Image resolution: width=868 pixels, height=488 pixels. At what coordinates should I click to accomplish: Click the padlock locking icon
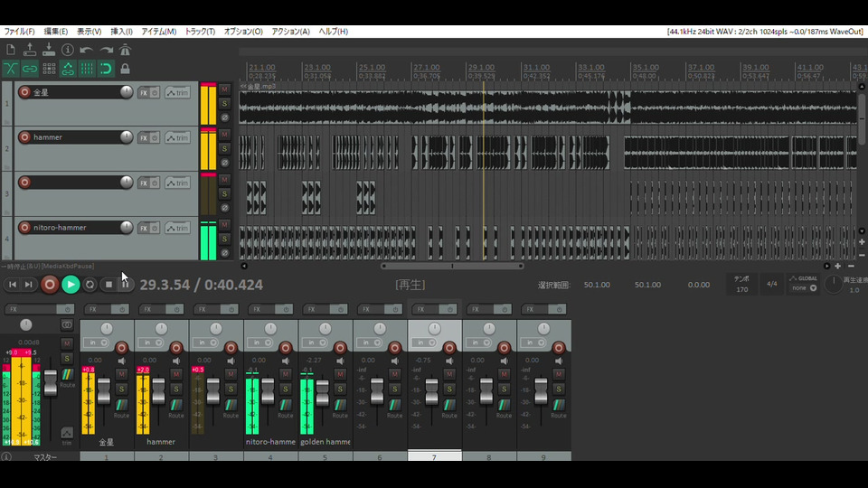point(125,69)
